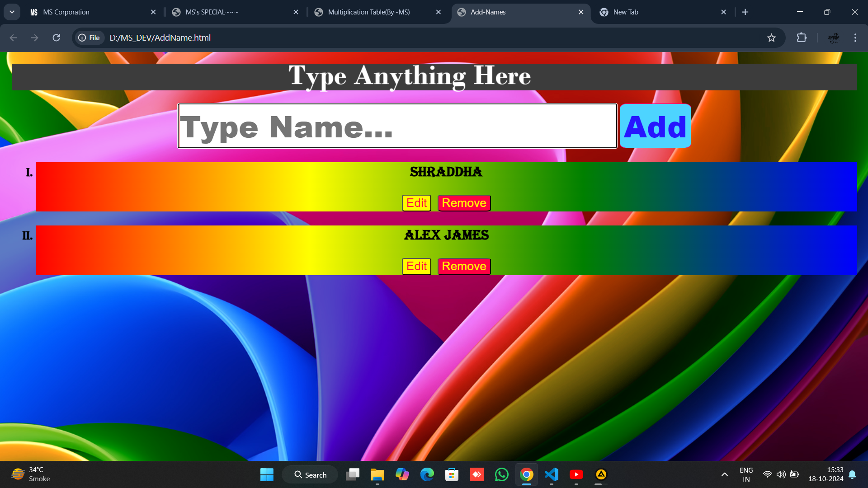Open the red arrow app on taskbar
The height and width of the screenshot is (488, 868).
(476, 474)
